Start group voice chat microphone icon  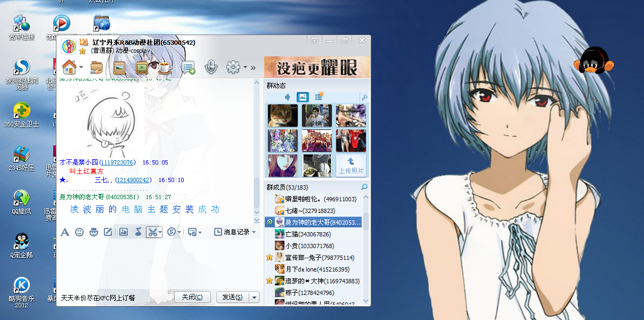click(211, 67)
